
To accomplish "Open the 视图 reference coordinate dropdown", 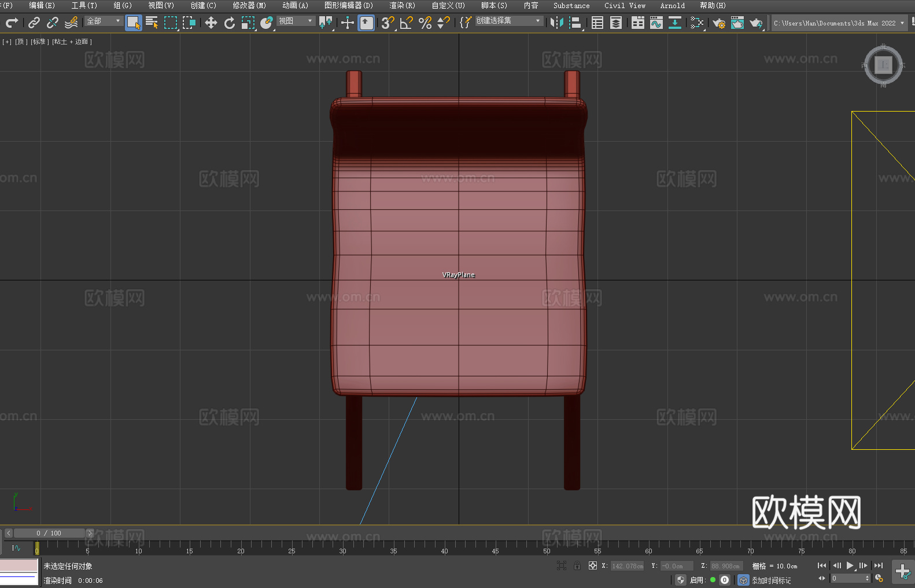I will click(296, 21).
